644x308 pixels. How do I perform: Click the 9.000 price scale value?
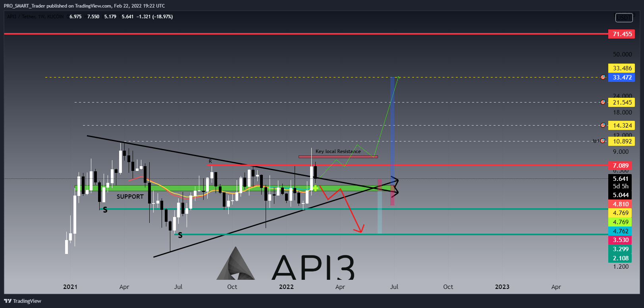click(x=621, y=152)
